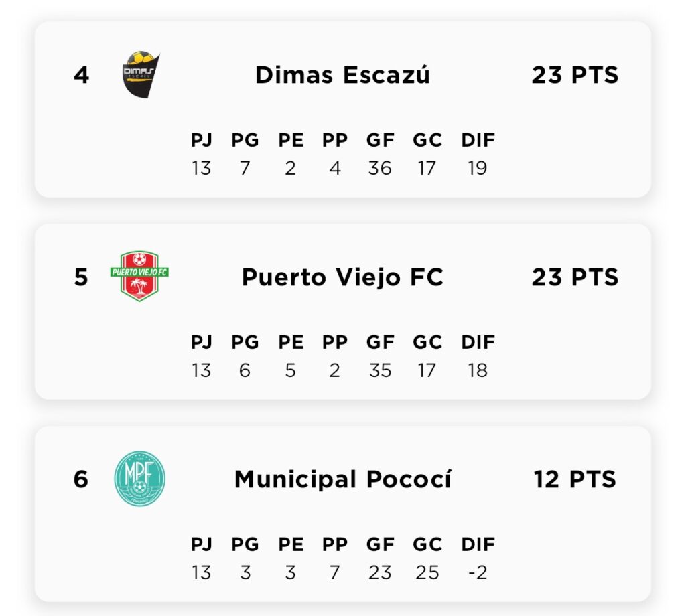The height and width of the screenshot is (616, 686).
Task: Click the Puerto Viejo FC crest
Action: tap(139, 277)
